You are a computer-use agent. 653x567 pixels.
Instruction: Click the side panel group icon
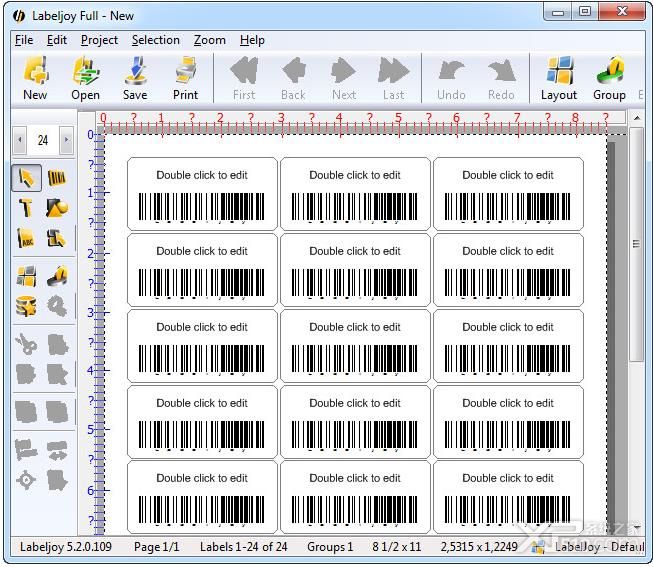[57, 276]
